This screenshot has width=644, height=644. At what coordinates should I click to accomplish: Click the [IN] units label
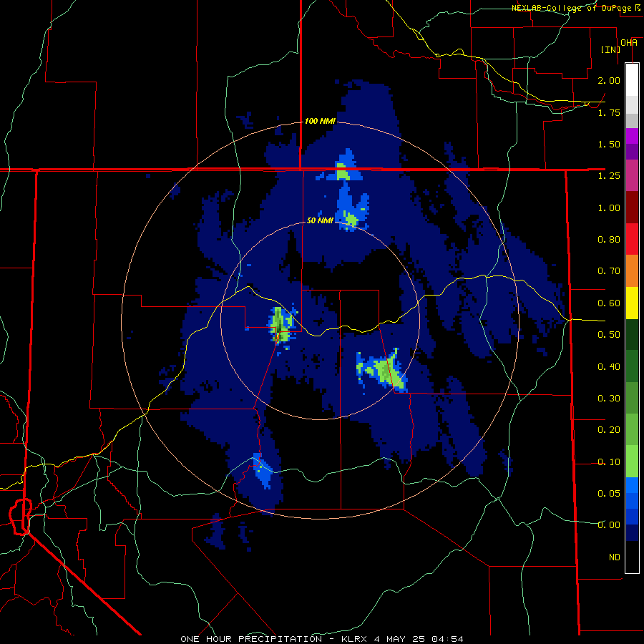(x=610, y=49)
